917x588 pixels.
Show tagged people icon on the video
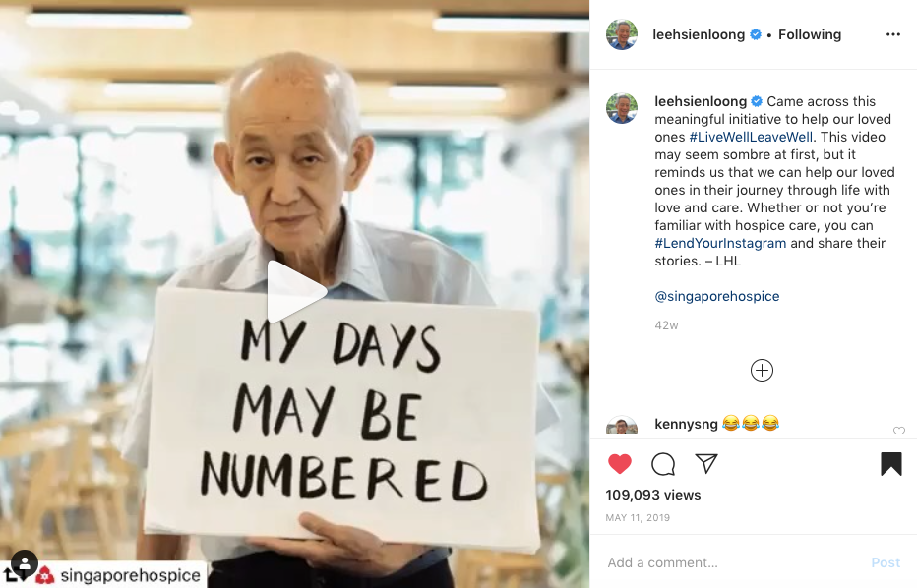(x=25, y=563)
